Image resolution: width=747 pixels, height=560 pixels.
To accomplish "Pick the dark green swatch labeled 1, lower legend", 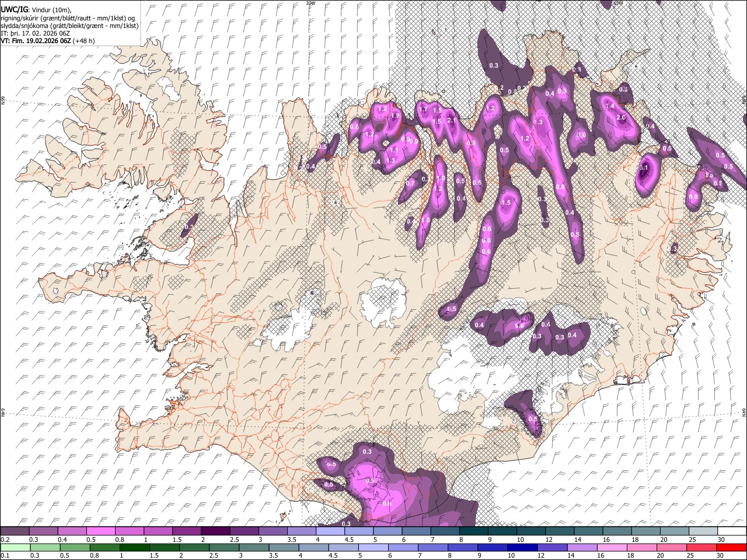I will click(x=134, y=547).
